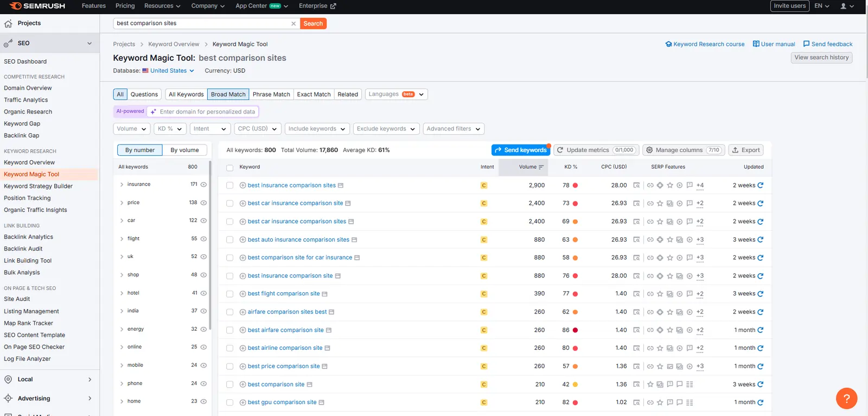The image size is (868, 416).
Task: Open Advanced filters dropdown
Action: (x=454, y=129)
